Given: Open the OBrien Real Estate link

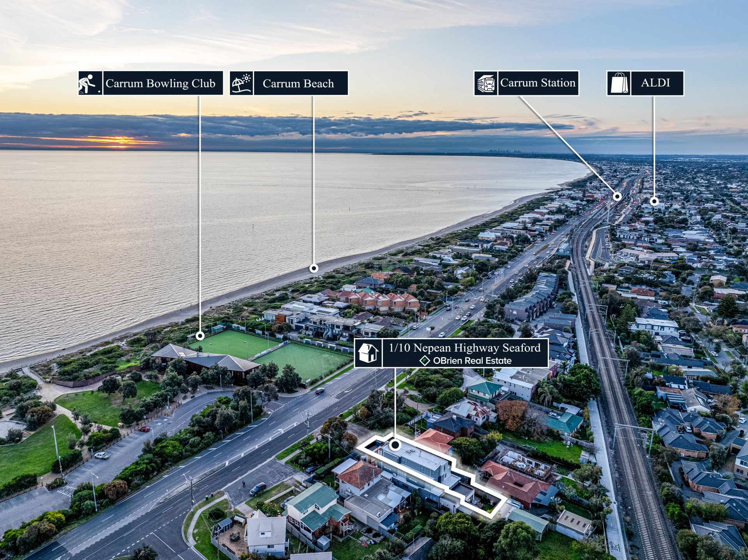Looking at the screenshot, I should click(x=472, y=361).
